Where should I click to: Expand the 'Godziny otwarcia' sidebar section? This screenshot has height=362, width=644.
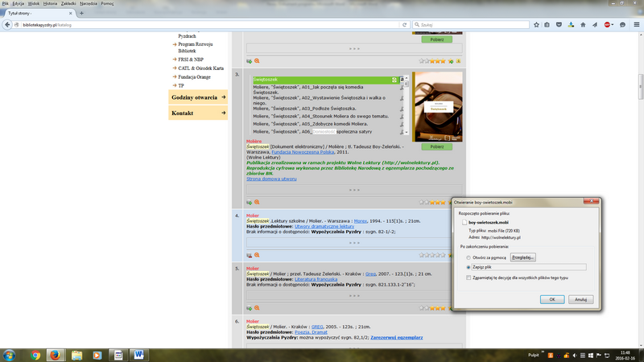(x=199, y=97)
